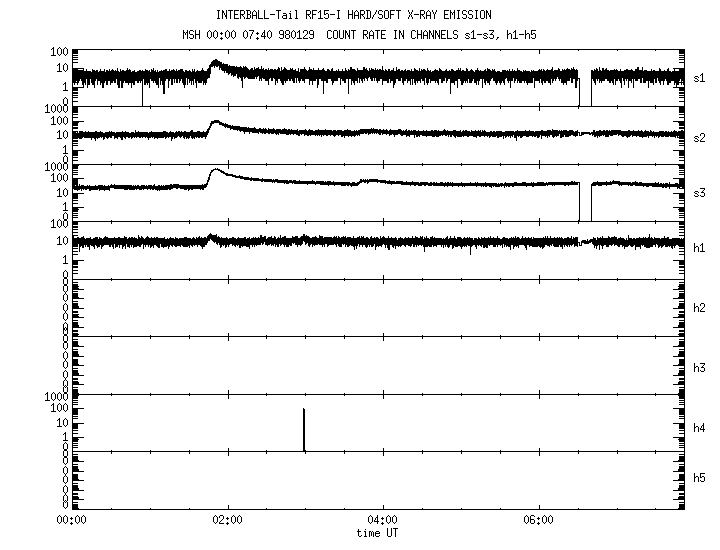Select the h2 channel label
720x550 pixels.
[700, 308]
